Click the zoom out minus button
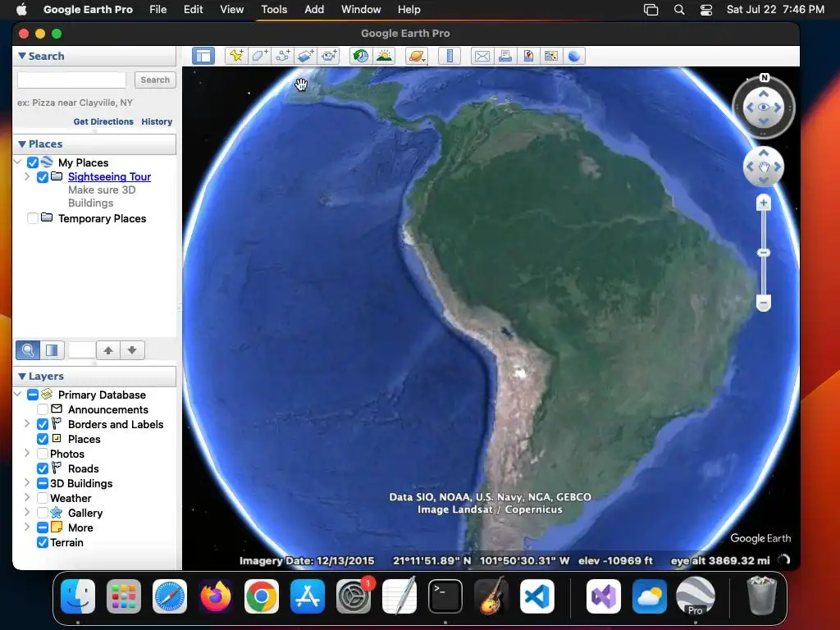 point(764,303)
